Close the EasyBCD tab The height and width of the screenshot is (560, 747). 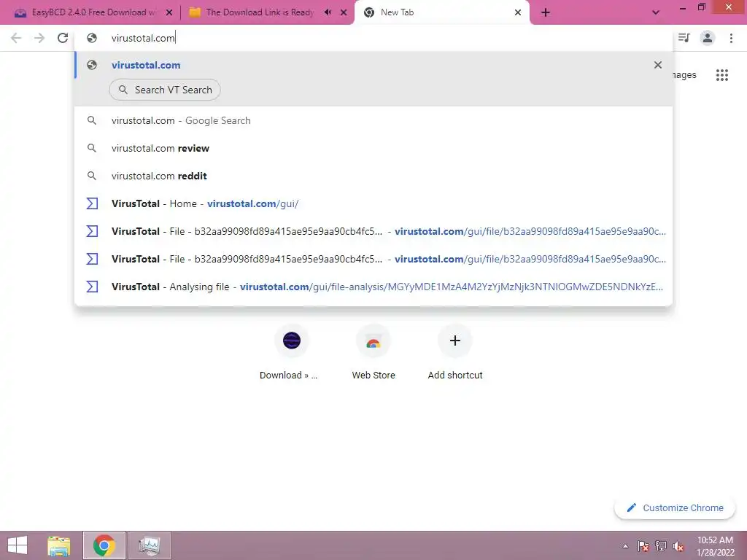169,13
